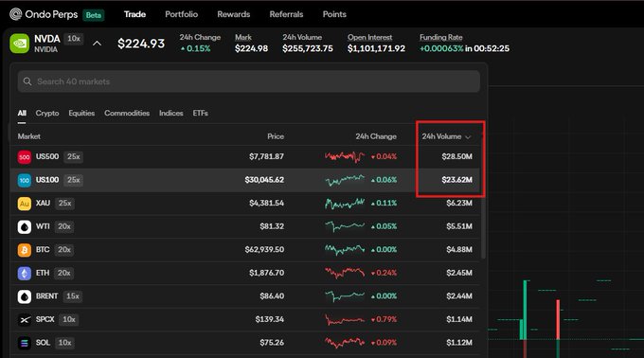This screenshot has height=358, width=644.
Task: Click the Beta badge
Action: (x=93, y=15)
